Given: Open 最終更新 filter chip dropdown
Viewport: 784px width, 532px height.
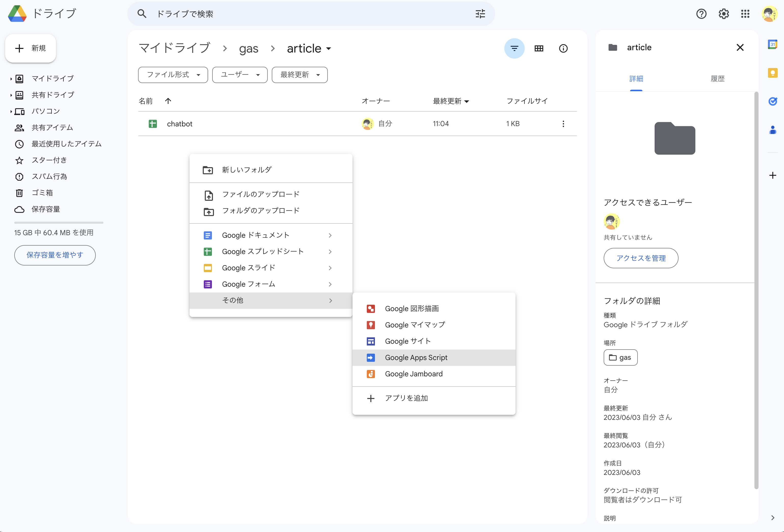Looking at the screenshot, I should click(x=300, y=75).
